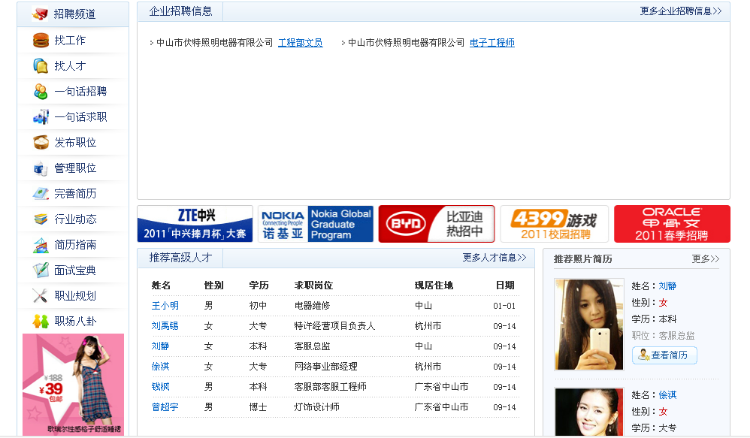Click the 面试宝典 checklist icon
The image size is (750, 438).
pos(41,270)
